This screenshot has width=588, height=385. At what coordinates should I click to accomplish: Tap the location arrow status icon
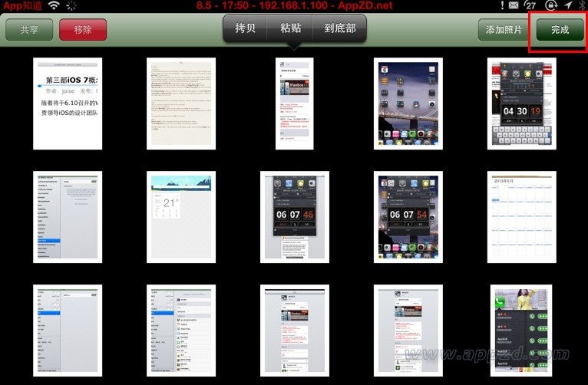pyautogui.click(x=568, y=5)
